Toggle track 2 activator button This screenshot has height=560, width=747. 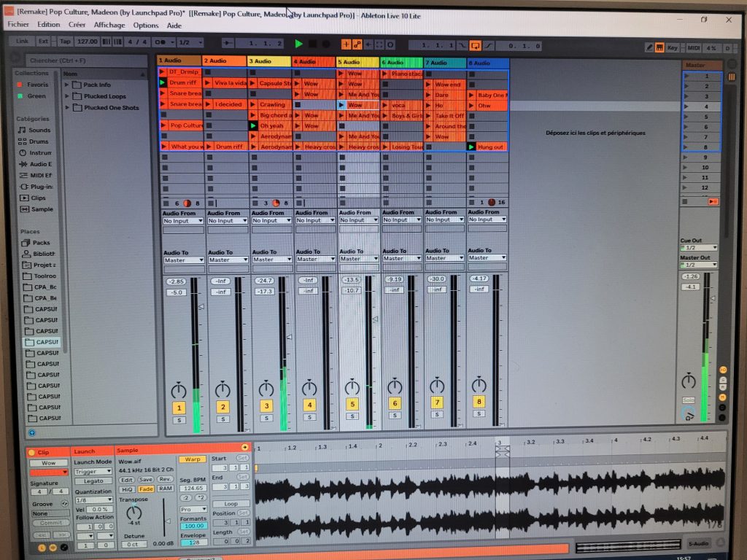tap(222, 407)
